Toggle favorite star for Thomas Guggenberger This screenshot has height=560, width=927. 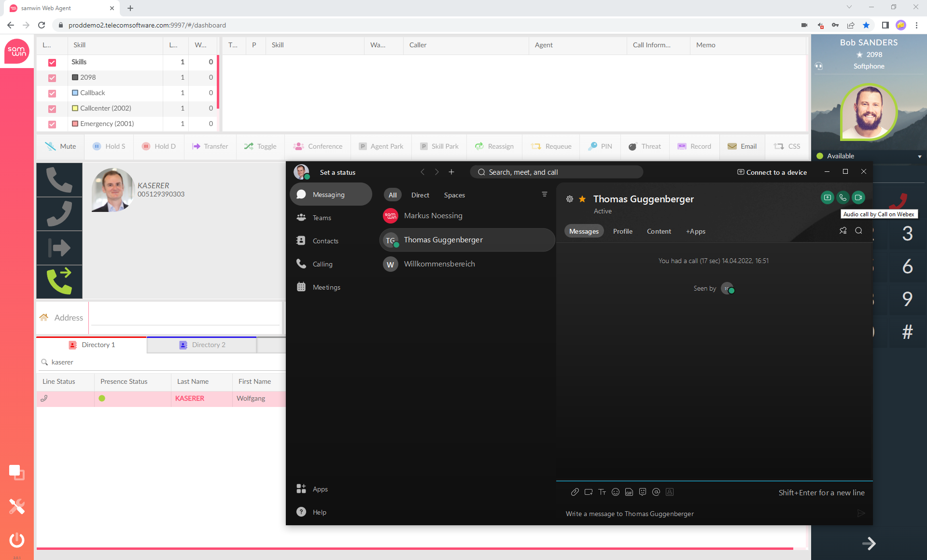tap(583, 199)
